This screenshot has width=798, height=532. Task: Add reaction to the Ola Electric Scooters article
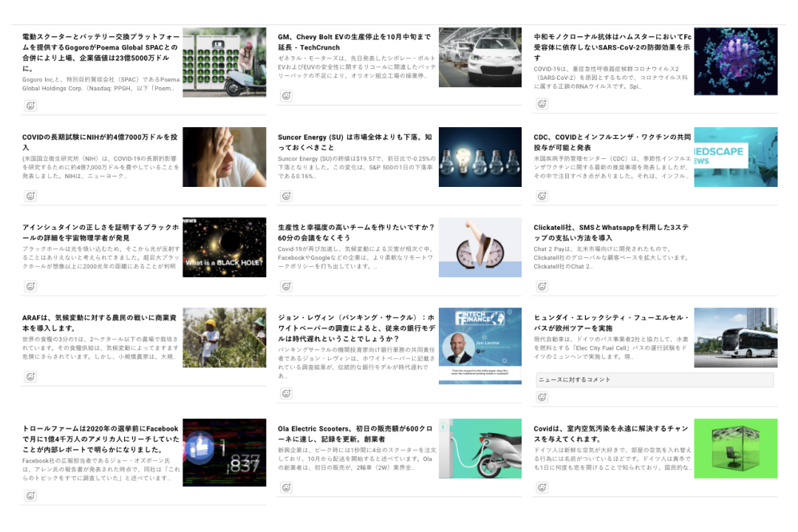click(286, 487)
